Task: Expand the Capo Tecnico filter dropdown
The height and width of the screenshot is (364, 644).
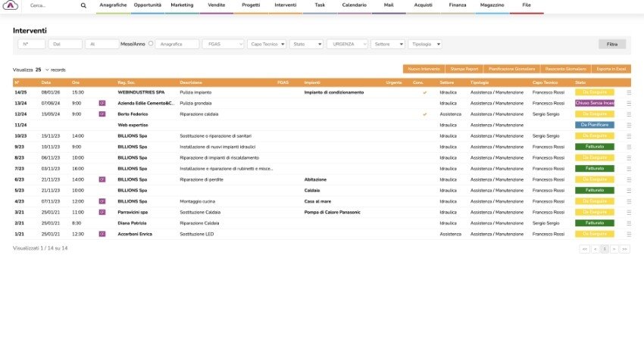Action: point(267,45)
